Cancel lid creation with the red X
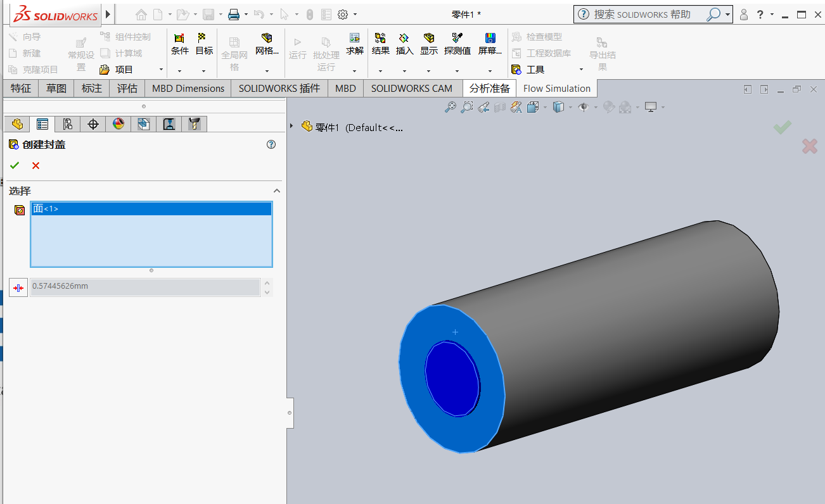 (x=35, y=165)
